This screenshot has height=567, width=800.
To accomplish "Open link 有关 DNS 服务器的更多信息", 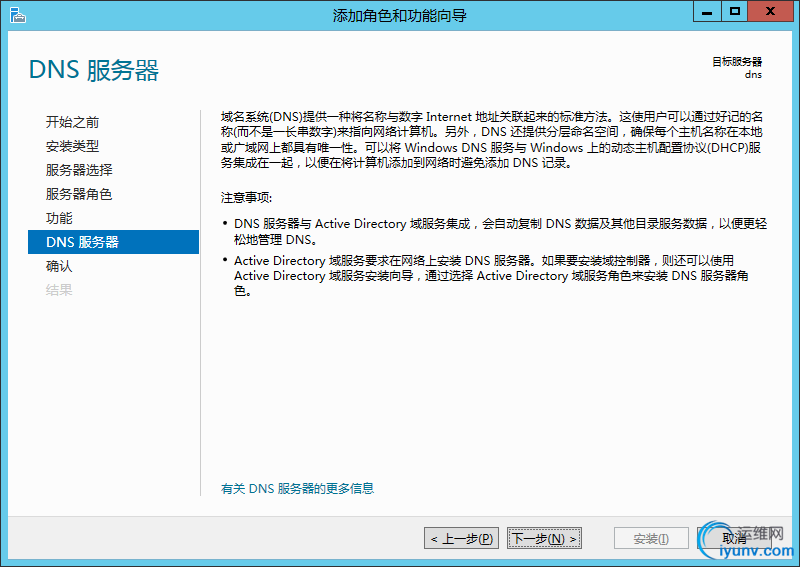I will 297,488.
